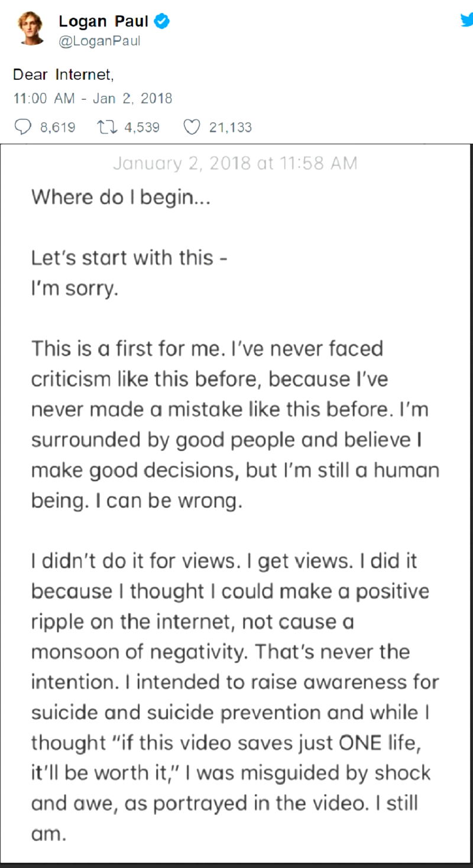Click the 21,133 likes count

(x=231, y=127)
